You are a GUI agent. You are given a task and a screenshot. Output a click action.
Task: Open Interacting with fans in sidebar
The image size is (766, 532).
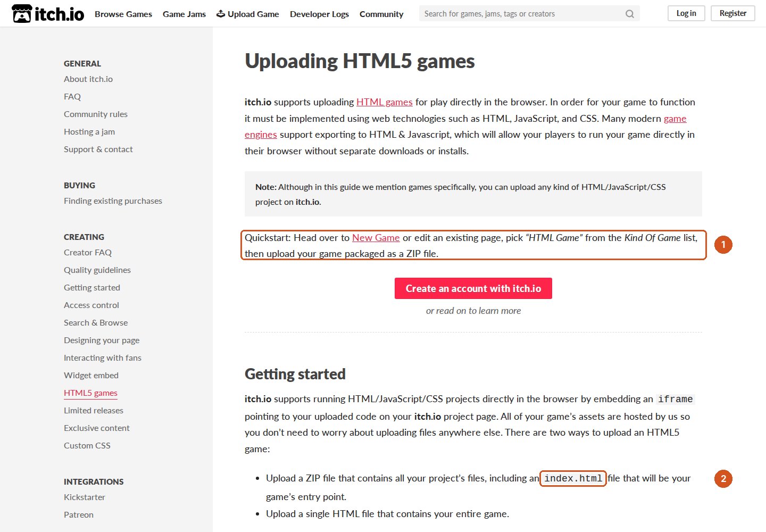103,358
